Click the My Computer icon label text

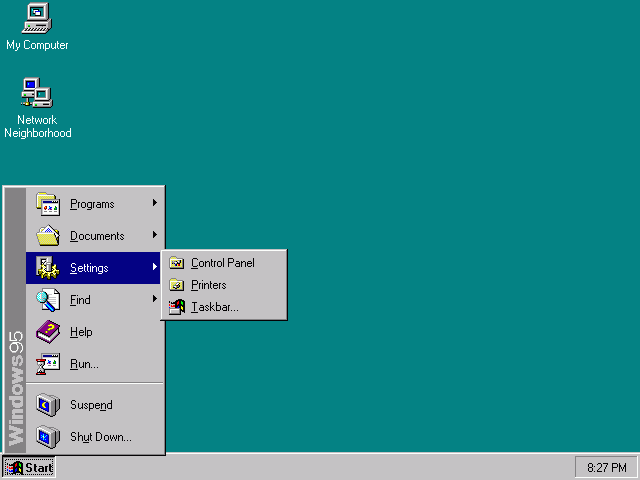[x=37, y=45]
